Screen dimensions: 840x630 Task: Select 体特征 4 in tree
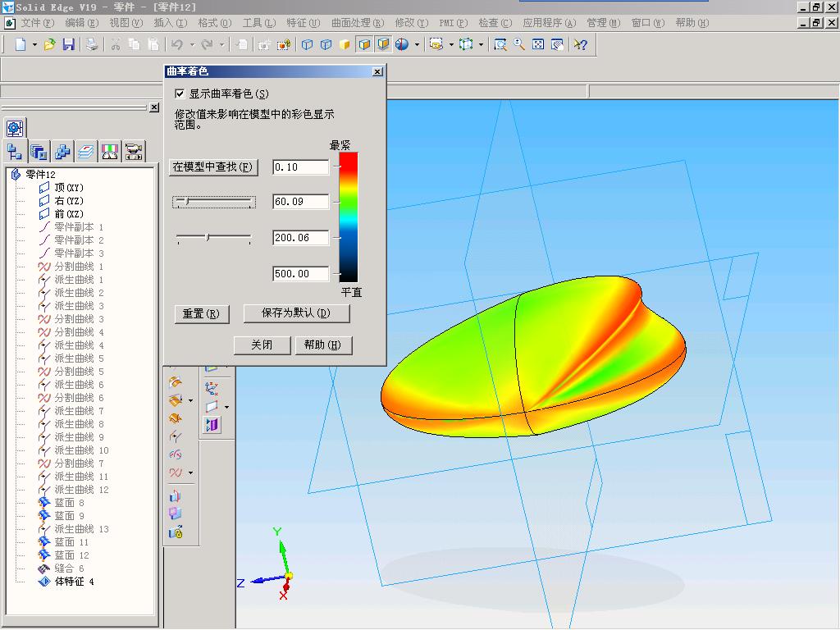pos(75,582)
